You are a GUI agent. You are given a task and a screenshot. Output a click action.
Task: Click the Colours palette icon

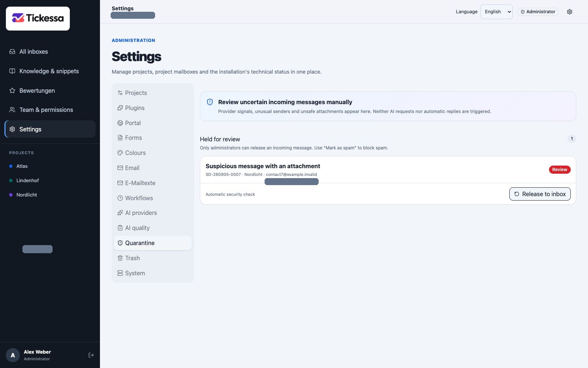click(x=120, y=153)
